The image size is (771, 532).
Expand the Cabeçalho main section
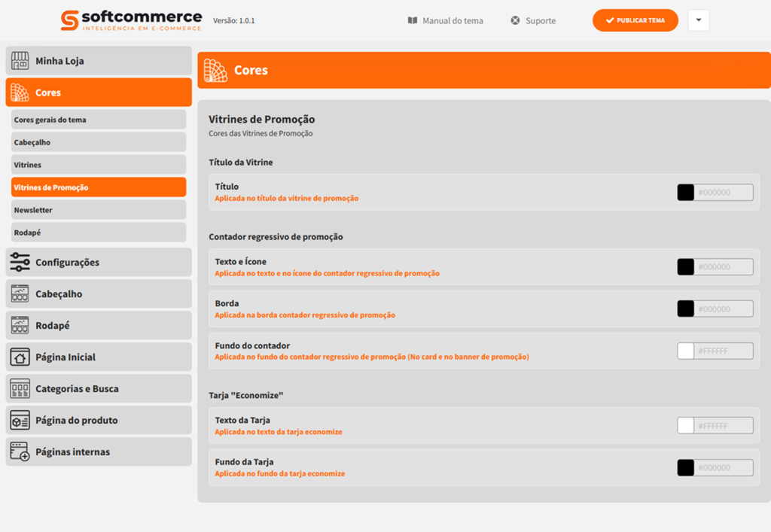[99, 293]
